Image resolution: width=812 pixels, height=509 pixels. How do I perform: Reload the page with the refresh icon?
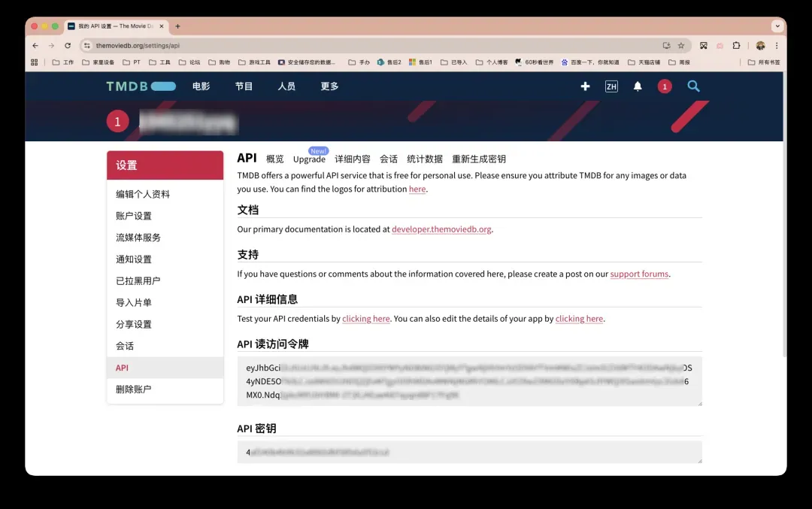[x=68, y=46]
